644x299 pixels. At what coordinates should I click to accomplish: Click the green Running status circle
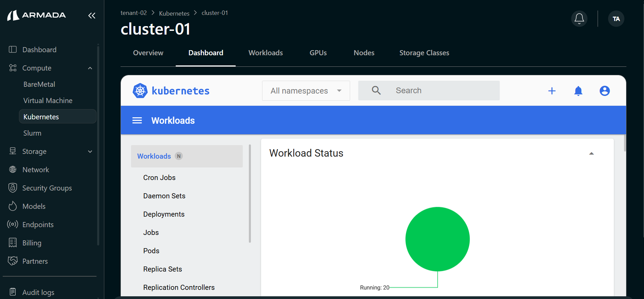click(437, 239)
